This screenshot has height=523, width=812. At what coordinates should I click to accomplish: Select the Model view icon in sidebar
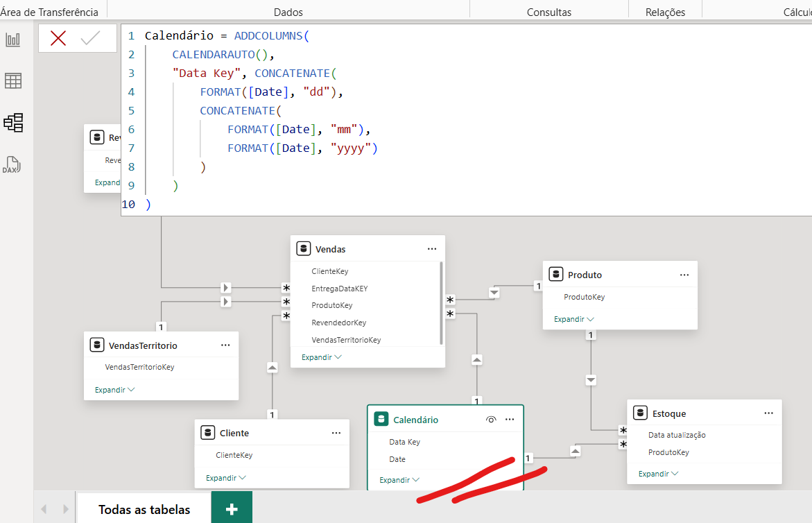(x=13, y=123)
